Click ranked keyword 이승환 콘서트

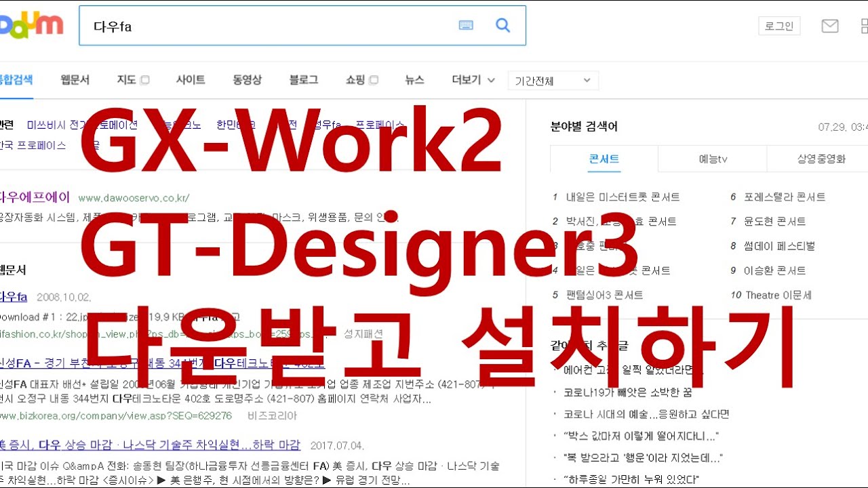(774, 270)
